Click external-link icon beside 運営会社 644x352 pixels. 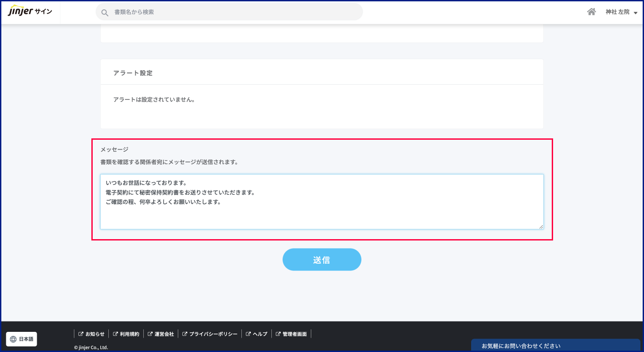(150, 334)
